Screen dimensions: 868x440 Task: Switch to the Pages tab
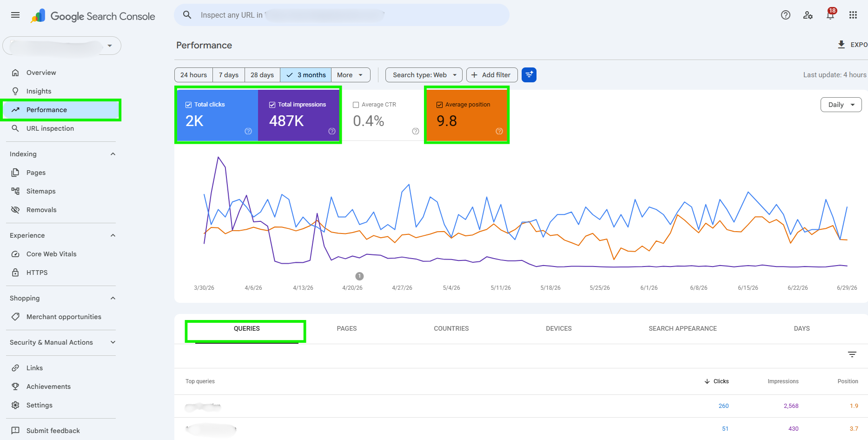coord(347,329)
